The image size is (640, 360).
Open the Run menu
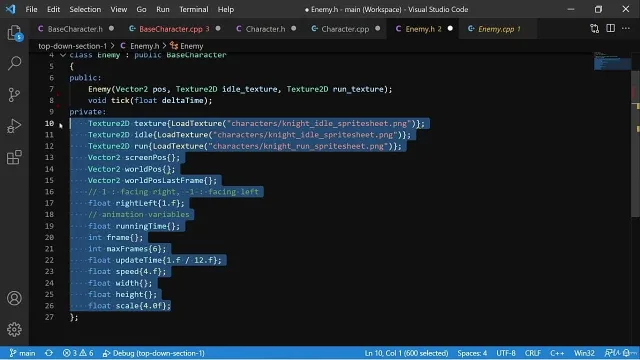point(163,9)
